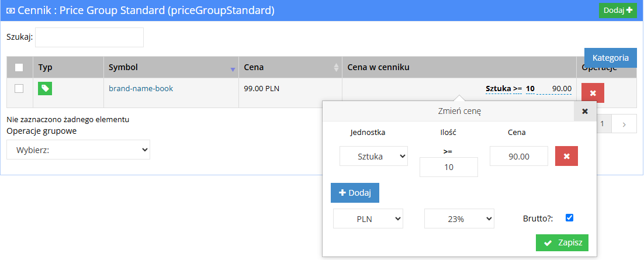Click the bold quantity 10 in price list
Viewport: 644px width, 260px height.
[x=530, y=88]
